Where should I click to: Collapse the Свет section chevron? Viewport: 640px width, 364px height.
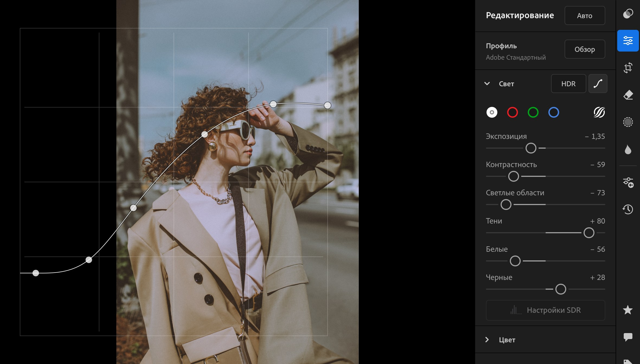point(487,84)
